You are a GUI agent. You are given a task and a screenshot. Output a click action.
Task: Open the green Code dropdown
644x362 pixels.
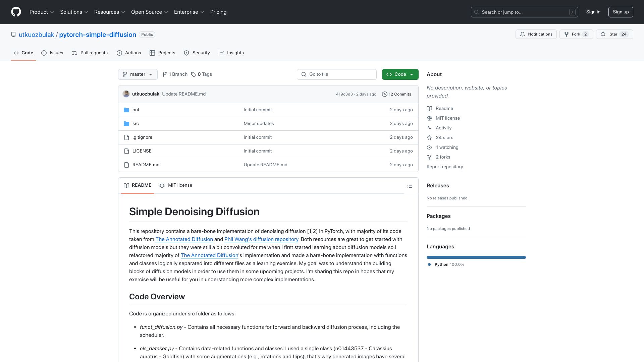coord(400,74)
